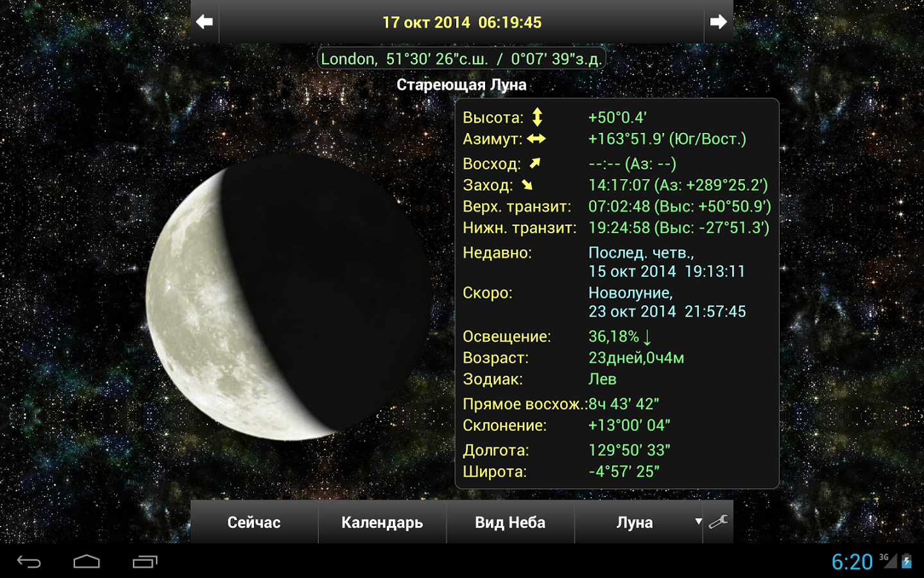Tap the moonrise value --:--
This screenshot has width=924, height=578.
click(x=632, y=164)
